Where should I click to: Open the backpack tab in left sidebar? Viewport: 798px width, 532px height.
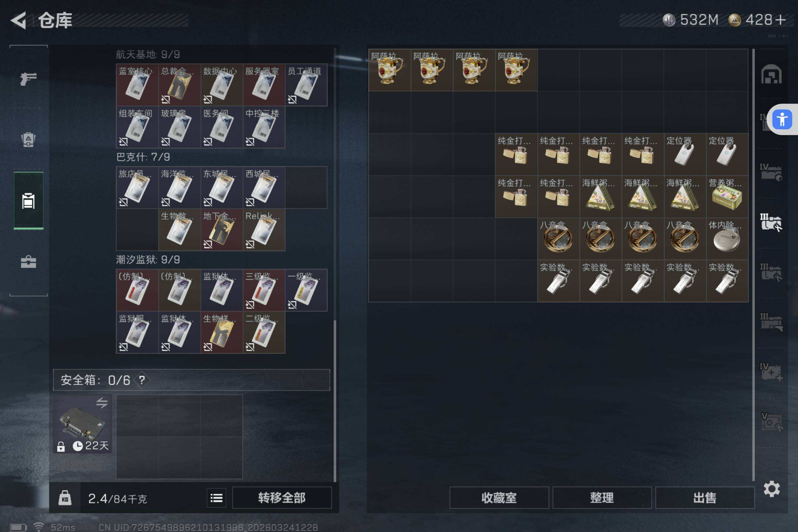[29, 139]
